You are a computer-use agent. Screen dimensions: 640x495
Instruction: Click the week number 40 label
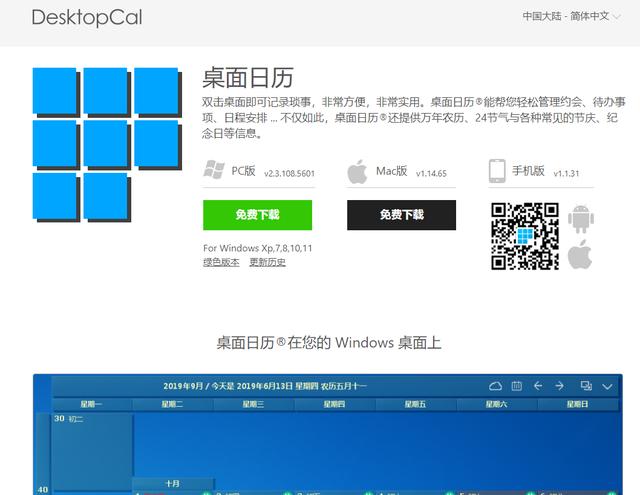click(43, 489)
